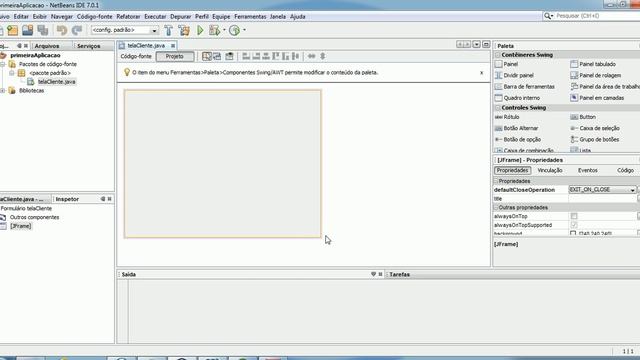Open the Ferramentas menu
This screenshot has height=360, width=640.
coord(250,17)
